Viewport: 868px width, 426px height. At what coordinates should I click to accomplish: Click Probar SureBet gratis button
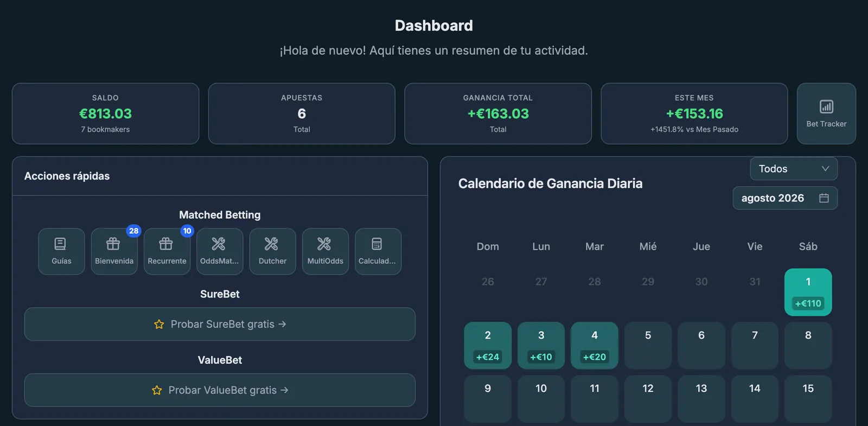click(x=220, y=324)
